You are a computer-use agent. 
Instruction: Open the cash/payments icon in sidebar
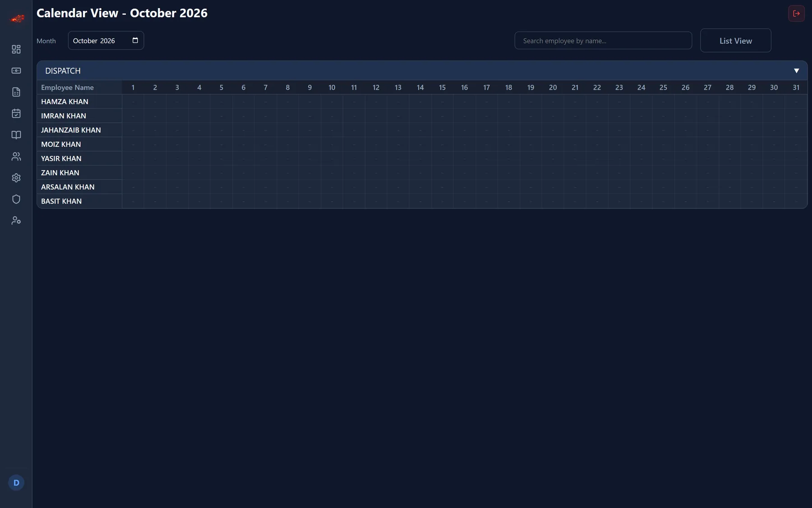[x=16, y=70]
